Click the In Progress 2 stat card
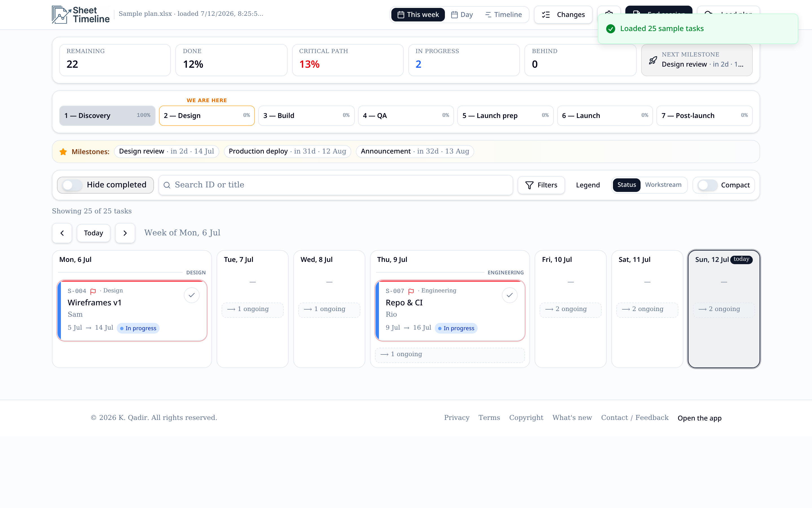Screen dimensions: 812x508 coord(464,60)
